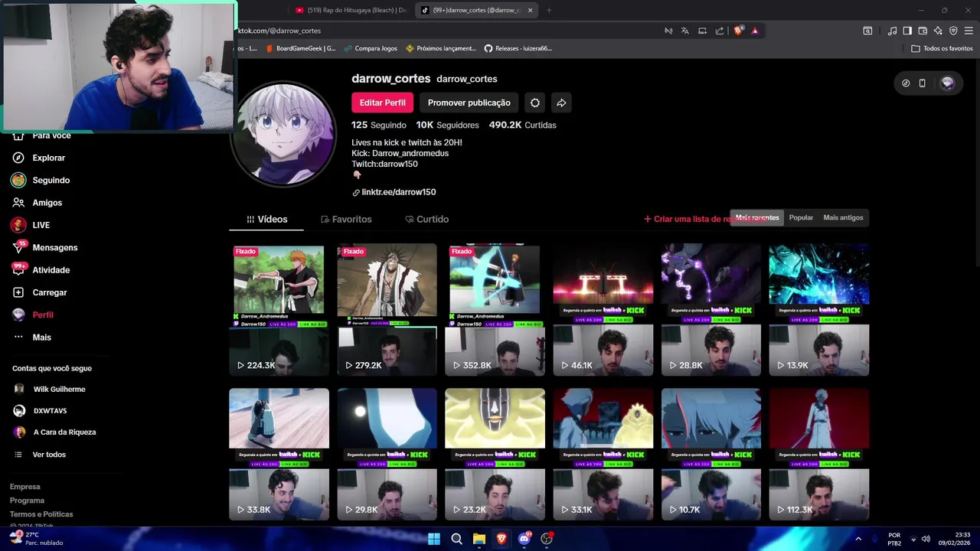Toggle Brave sidebar panel icon

click(907, 31)
